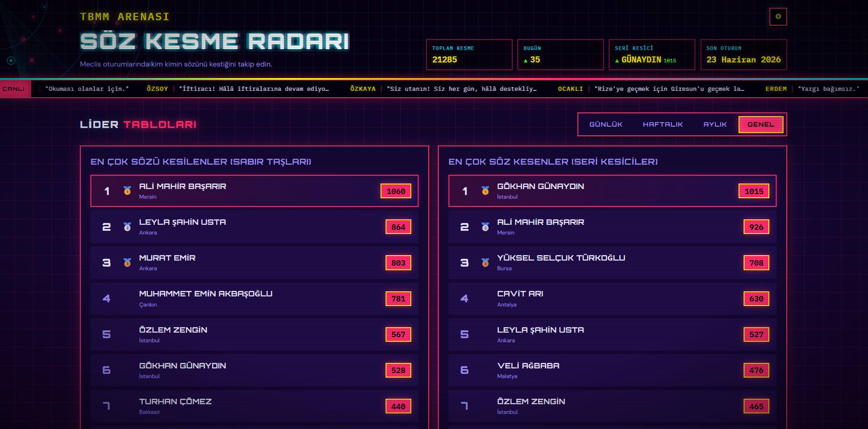Screen dimensions: 868x429
Task: Click the ÖZSOY name in the live ticker
Action: [157, 89]
